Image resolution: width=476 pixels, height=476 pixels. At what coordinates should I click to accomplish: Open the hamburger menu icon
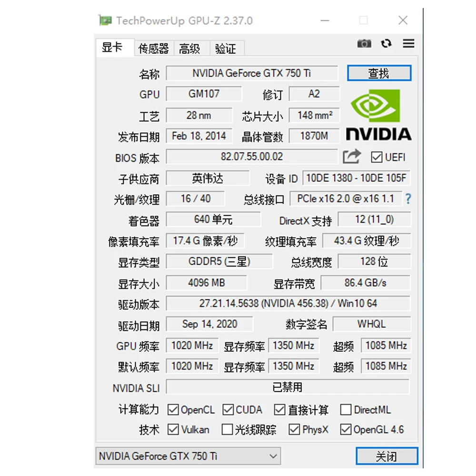[x=408, y=43]
